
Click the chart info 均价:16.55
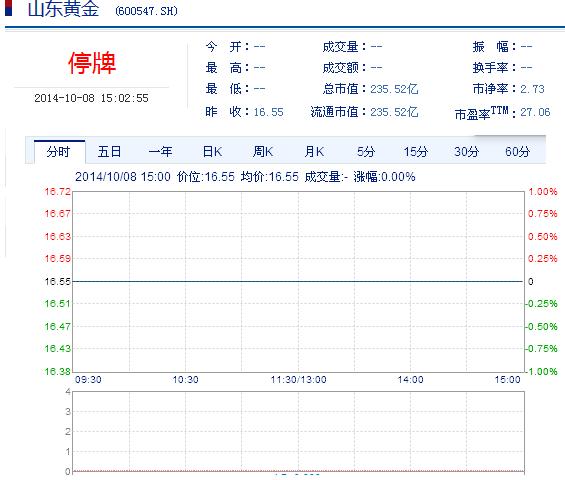tap(270, 177)
